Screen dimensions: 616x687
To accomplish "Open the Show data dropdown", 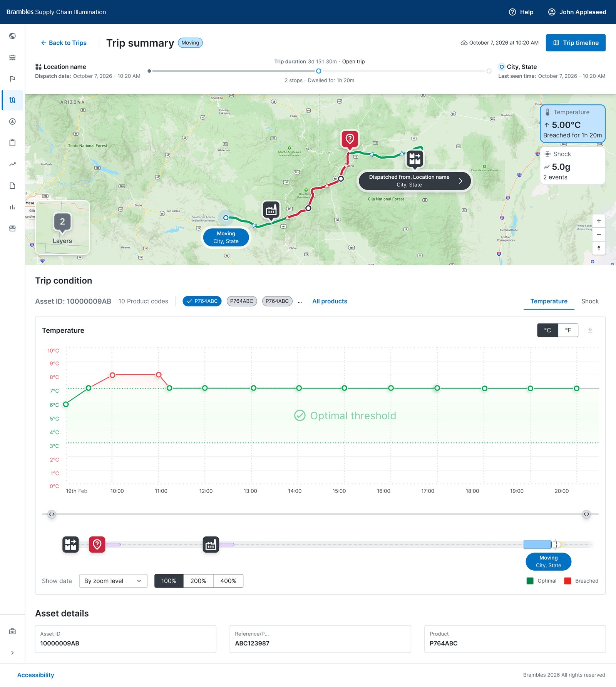I will point(113,581).
